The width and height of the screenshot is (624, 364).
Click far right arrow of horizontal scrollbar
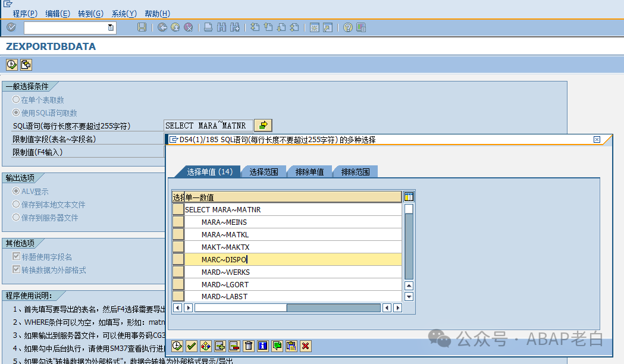pos(397,307)
